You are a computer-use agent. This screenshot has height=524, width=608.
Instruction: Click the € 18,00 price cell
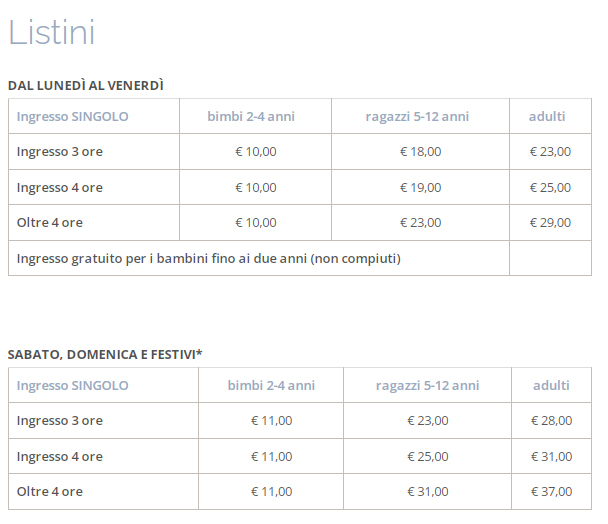[x=420, y=152]
